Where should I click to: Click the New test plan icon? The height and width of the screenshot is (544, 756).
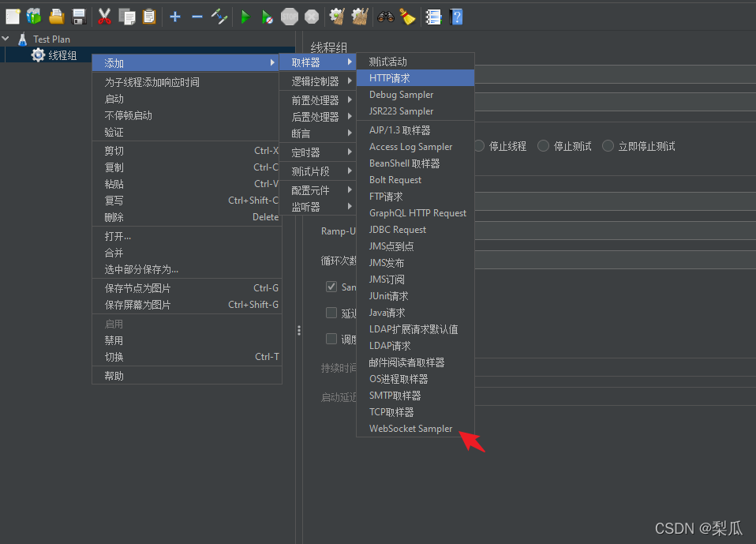coord(13,17)
